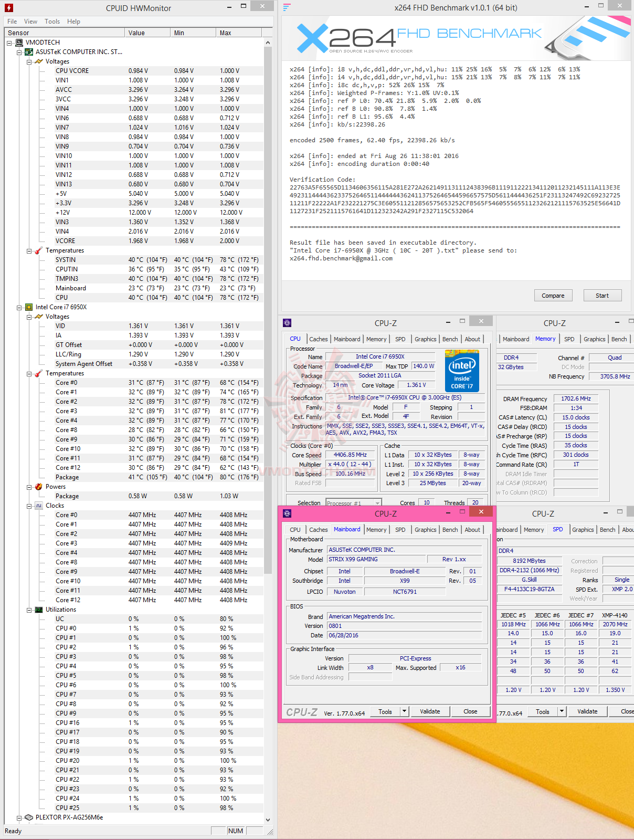Click the ASUSTeK motherboard chip icon
This screenshot has height=840, width=634.
coord(29,52)
